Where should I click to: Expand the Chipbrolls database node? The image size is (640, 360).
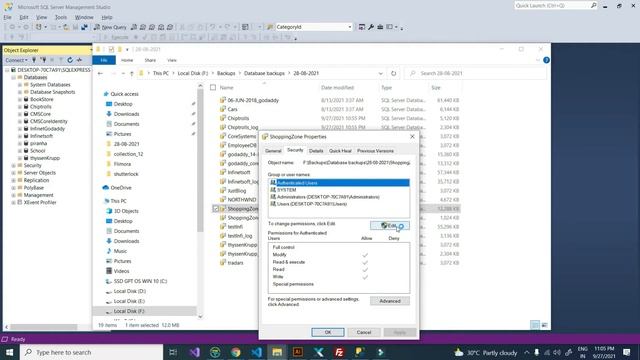point(20,107)
